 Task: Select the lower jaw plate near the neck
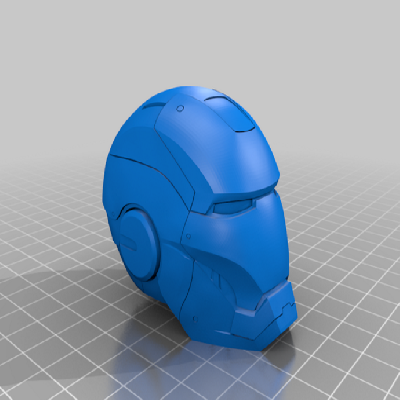(x=200, y=310)
